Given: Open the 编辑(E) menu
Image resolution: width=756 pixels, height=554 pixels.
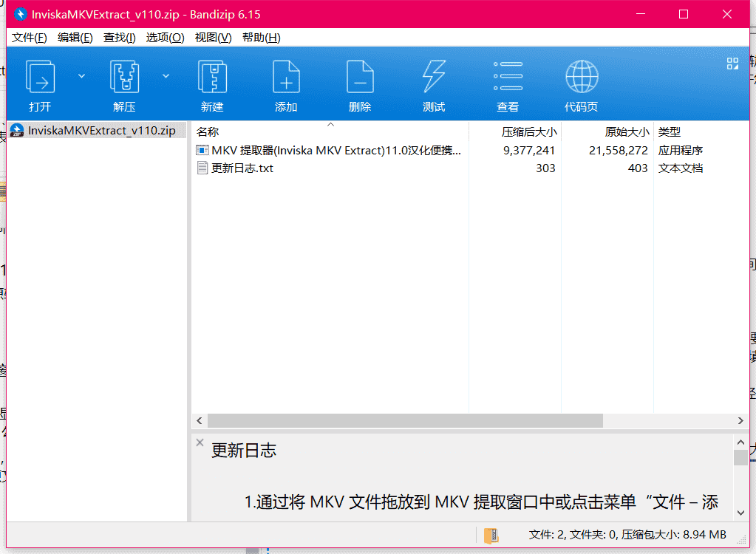Looking at the screenshot, I should [75, 38].
